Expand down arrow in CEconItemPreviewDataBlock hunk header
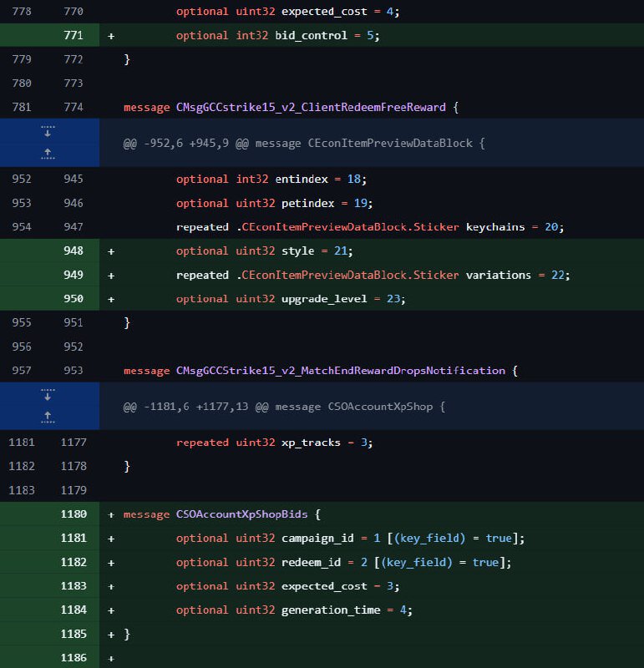 tap(48, 133)
